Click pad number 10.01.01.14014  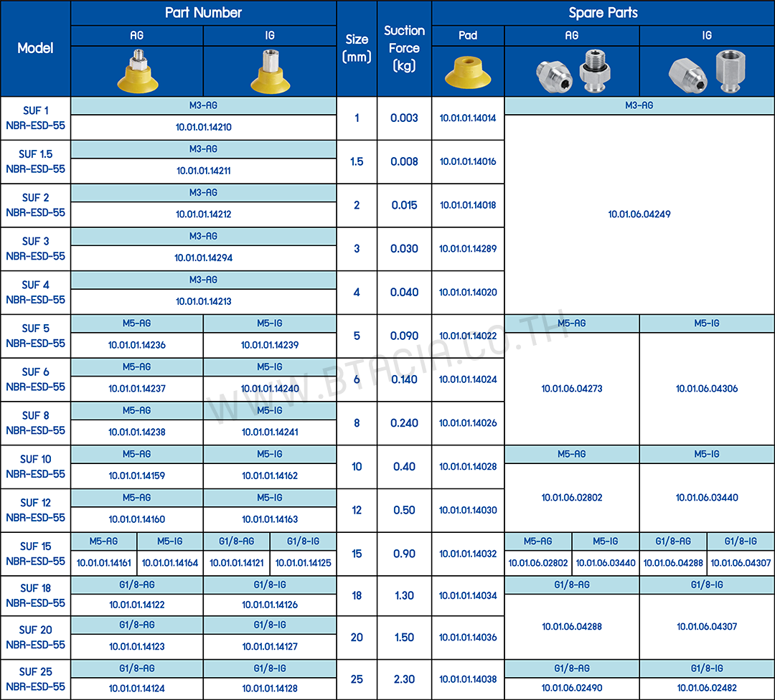[468, 118]
